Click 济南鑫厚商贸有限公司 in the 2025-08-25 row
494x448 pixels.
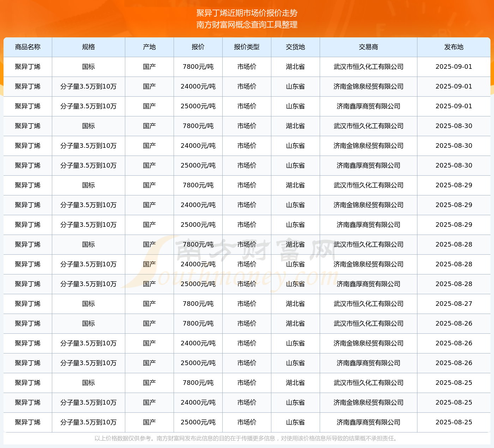pos(368,422)
